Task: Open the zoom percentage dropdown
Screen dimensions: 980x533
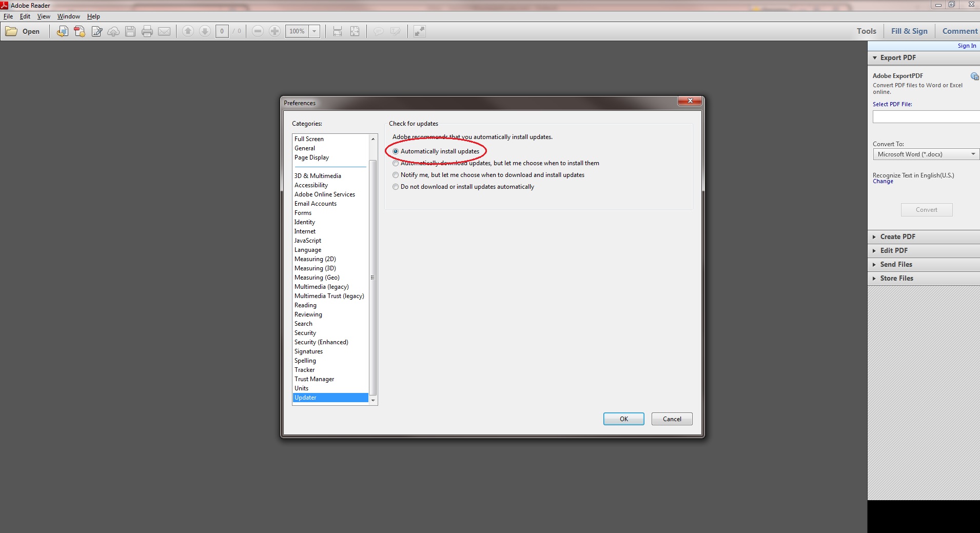Action: pyautogui.click(x=315, y=31)
